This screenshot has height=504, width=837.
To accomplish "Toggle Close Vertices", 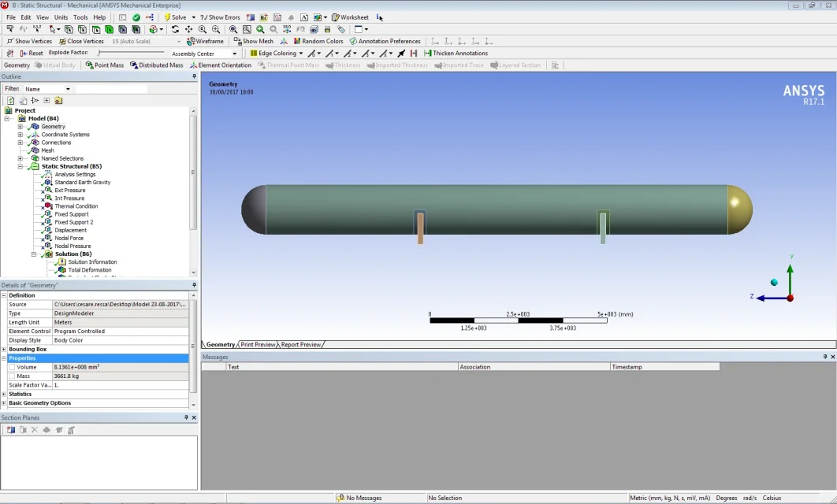I will (81, 41).
